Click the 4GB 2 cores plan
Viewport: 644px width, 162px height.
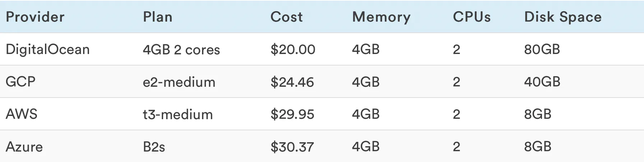click(x=181, y=49)
